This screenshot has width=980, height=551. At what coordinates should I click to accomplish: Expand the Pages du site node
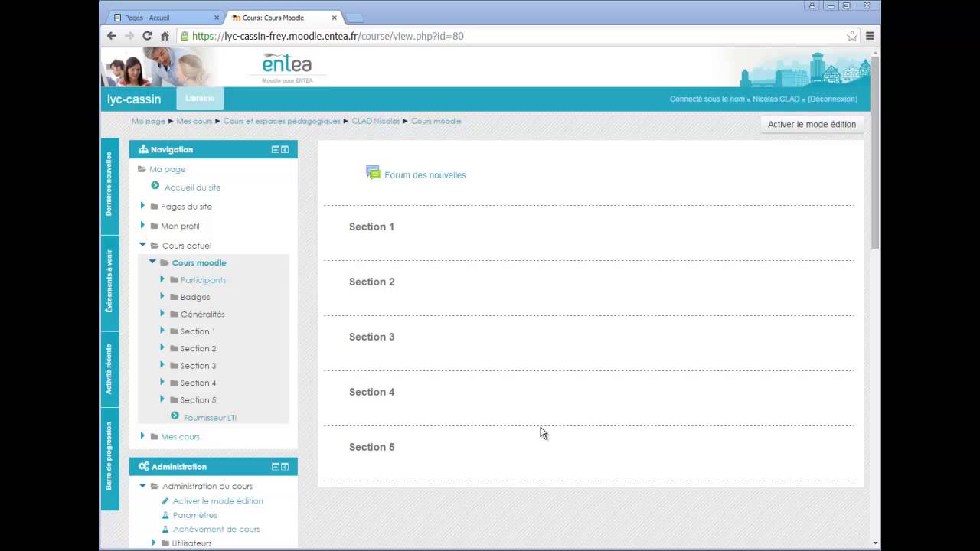(x=142, y=206)
